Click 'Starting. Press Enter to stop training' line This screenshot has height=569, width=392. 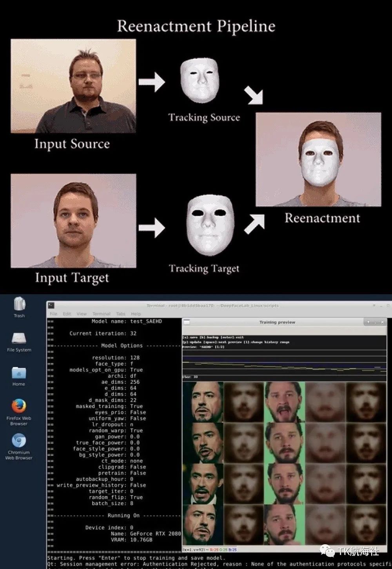coord(136,558)
